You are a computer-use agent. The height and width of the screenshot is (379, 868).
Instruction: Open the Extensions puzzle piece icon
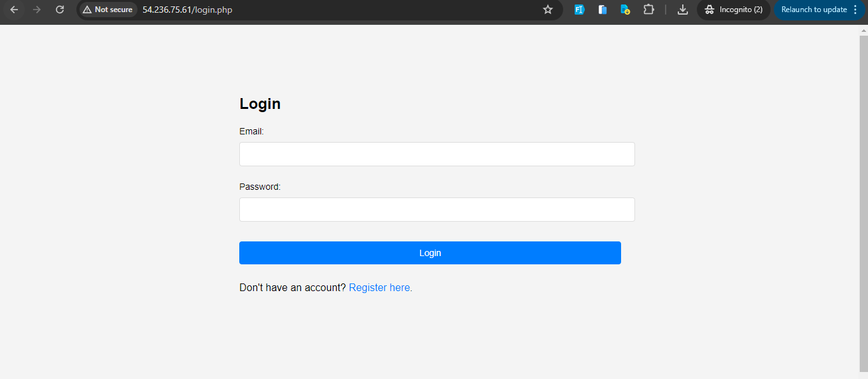(x=648, y=10)
